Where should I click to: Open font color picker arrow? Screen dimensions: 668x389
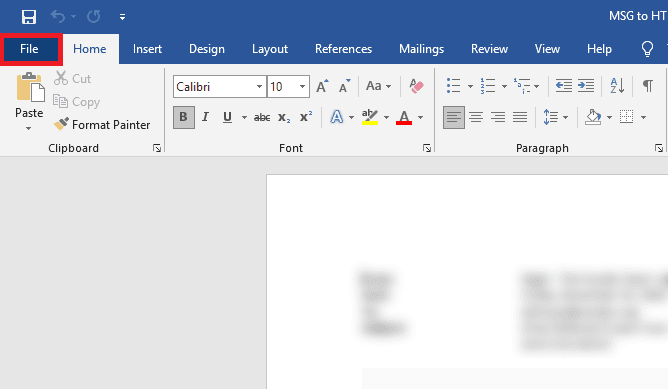pyautogui.click(x=420, y=118)
